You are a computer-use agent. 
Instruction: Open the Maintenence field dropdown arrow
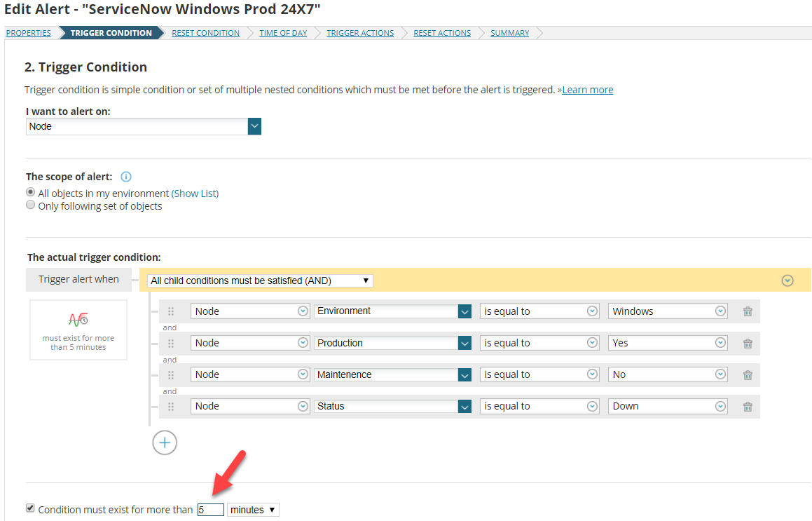pyautogui.click(x=465, y=375)
